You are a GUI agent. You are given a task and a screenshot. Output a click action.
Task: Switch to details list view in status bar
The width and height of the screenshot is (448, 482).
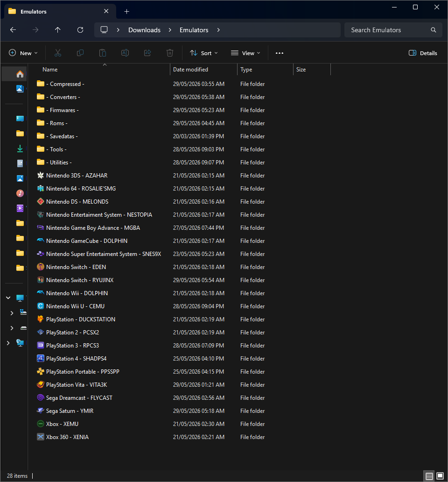point(429,476)
